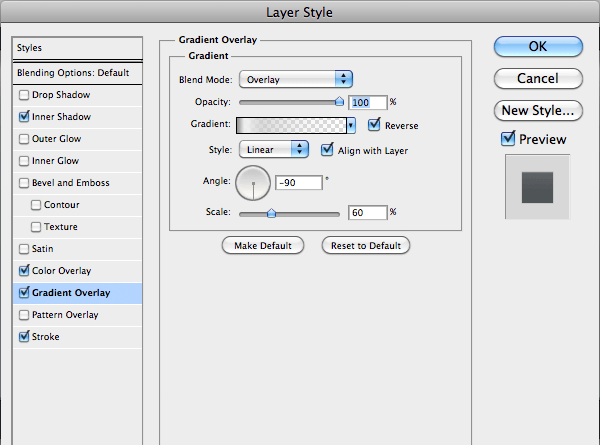The image size is (600, 445).
Task: Open the gradient picker arrow
Action: (351, 125)
